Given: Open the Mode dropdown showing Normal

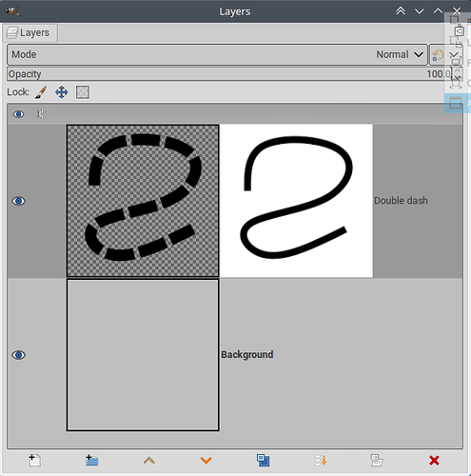Looking at the screenshot, I should click(x=217, y=54).
